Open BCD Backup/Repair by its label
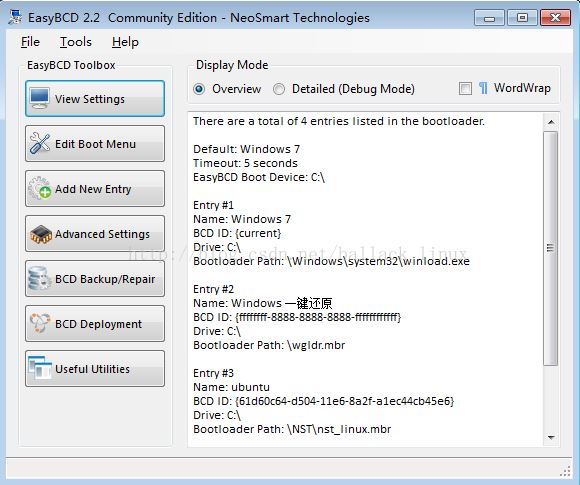 (105, 279)
